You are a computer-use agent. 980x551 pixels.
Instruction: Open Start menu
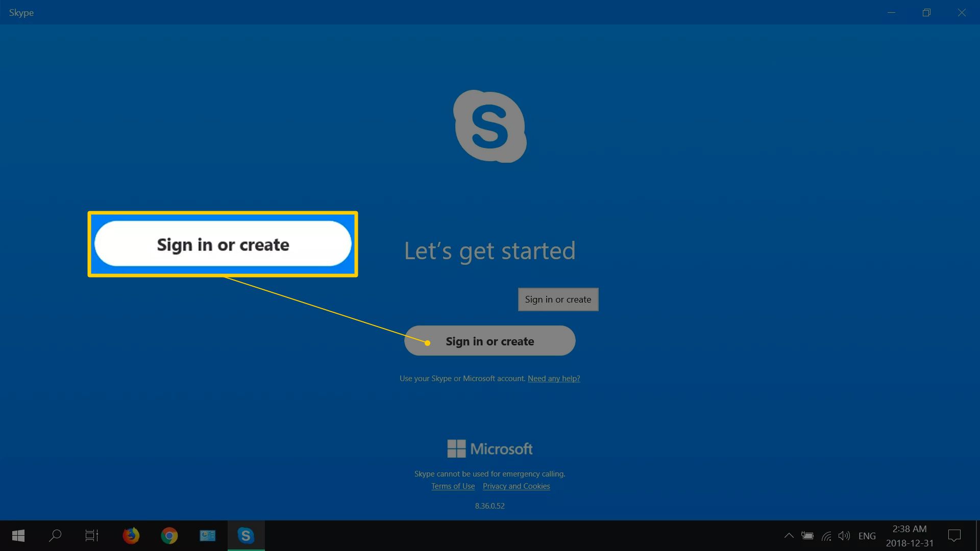click(x=17, y=535)
